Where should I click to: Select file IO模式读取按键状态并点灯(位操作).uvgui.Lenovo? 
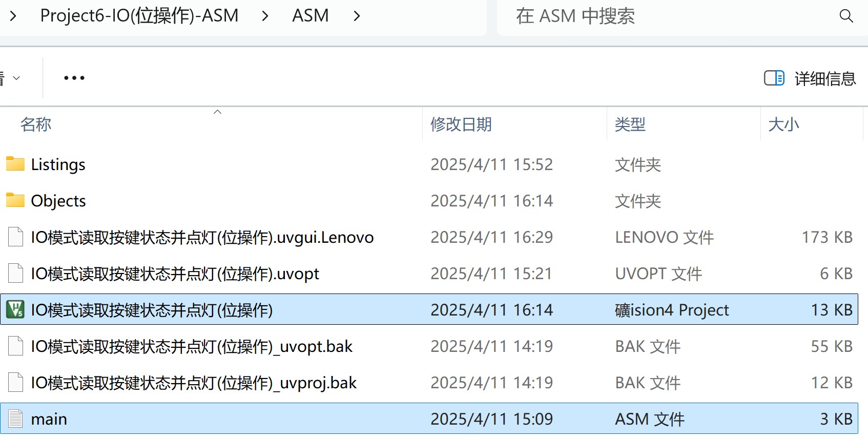(x=202, y=237)
